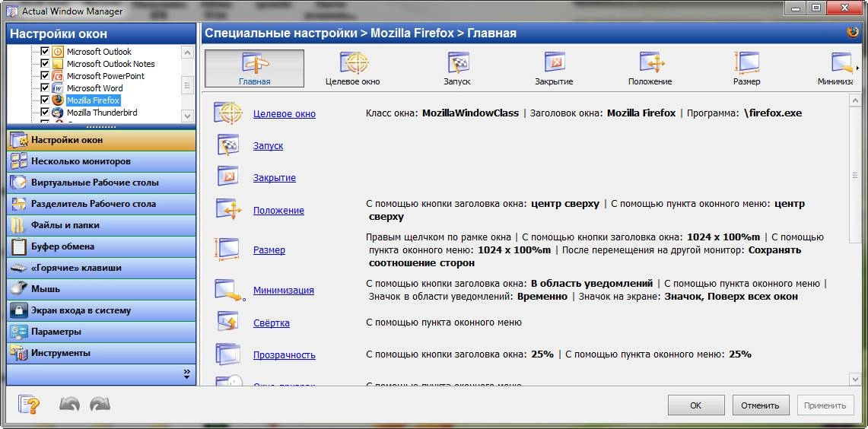Click the Экран входа в систему lock icon
Viewport: 868px width, 429px height.
[19, 310]
